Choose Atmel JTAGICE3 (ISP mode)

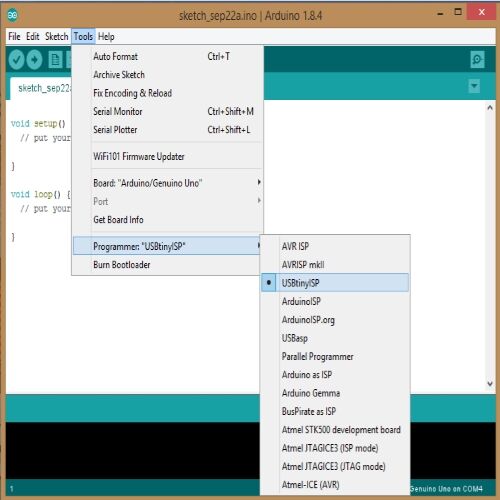335,448
